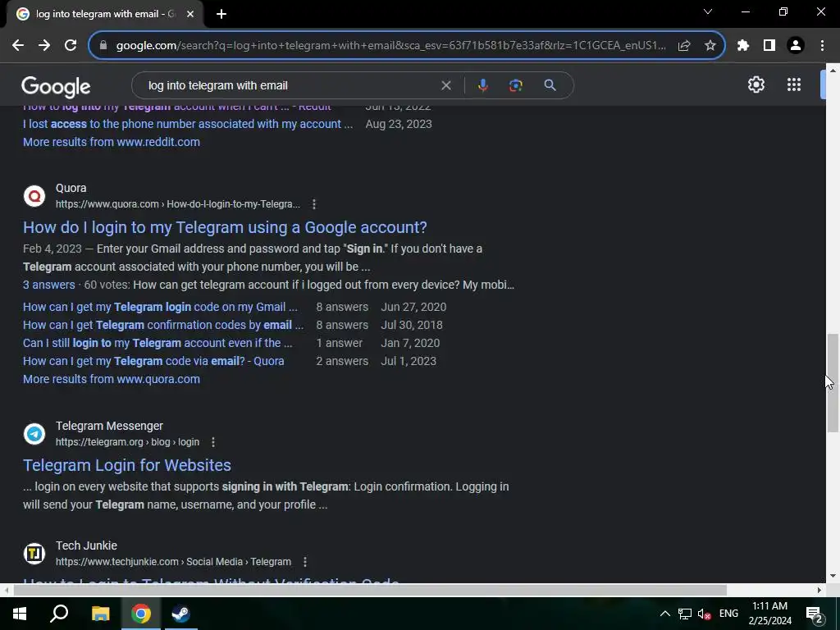Viewport: 840px width, 630px height.
Task: Open more options for Quora result
Action: click(314, 204)
